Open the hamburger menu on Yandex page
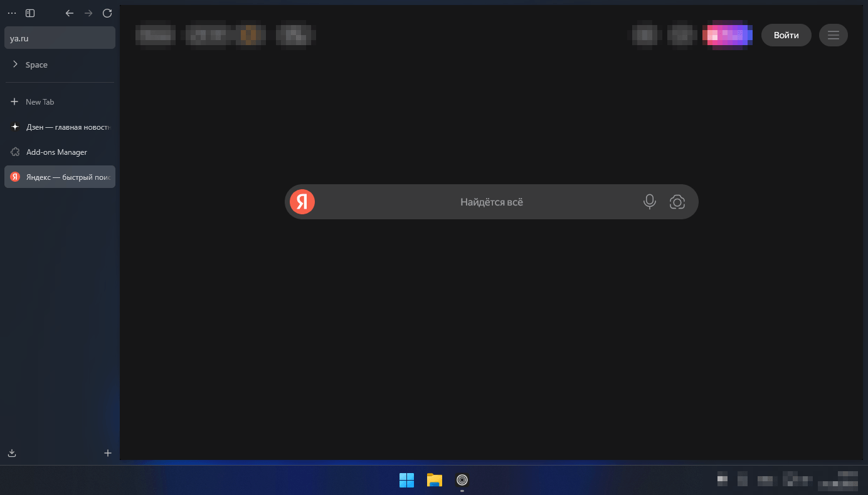 [834, 35]
